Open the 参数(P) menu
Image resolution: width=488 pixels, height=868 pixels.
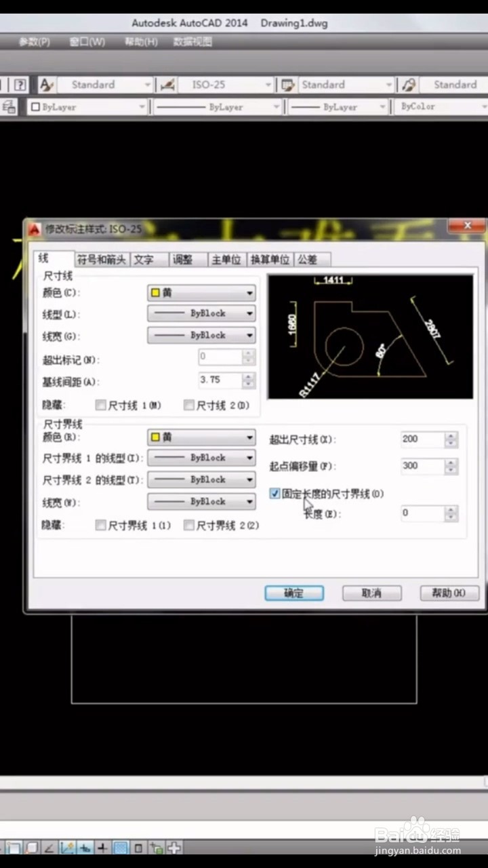click(x=34, y=41)
